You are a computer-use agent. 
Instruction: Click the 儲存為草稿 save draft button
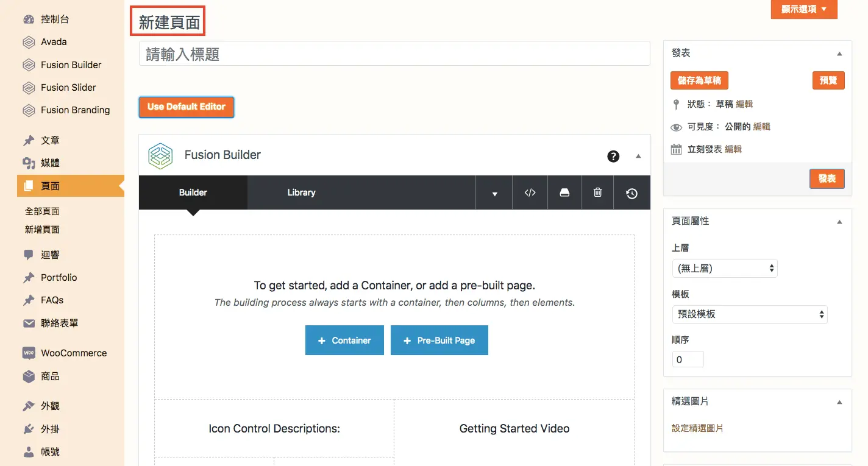(x=699, y=80)
